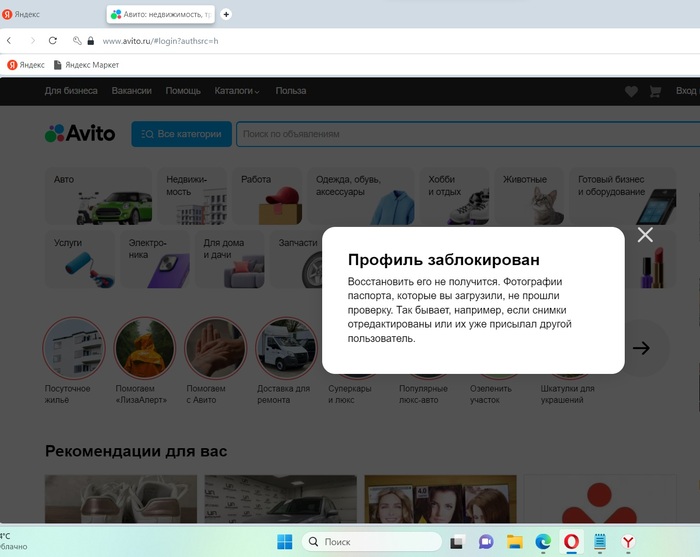This screenshot has width=700, height=557.
Task: Click the Вход login link
Action: click(x=686, y=91)
